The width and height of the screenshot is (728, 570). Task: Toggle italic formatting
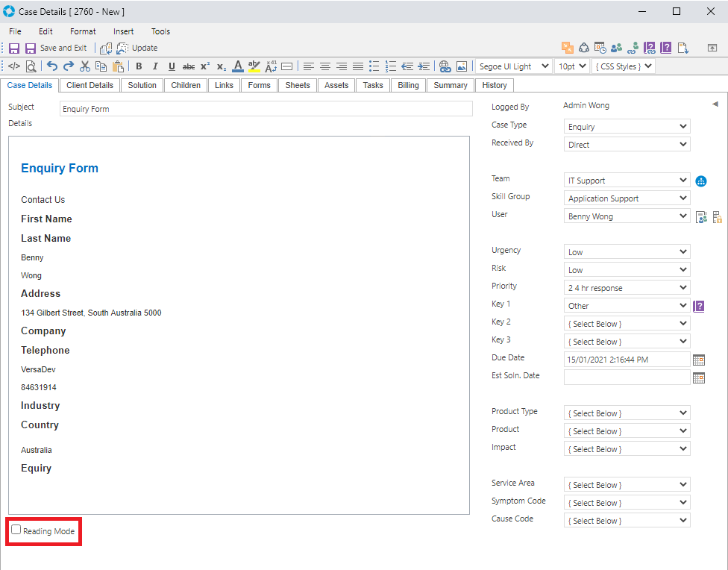pyautogui.click(x=155, y=66)
